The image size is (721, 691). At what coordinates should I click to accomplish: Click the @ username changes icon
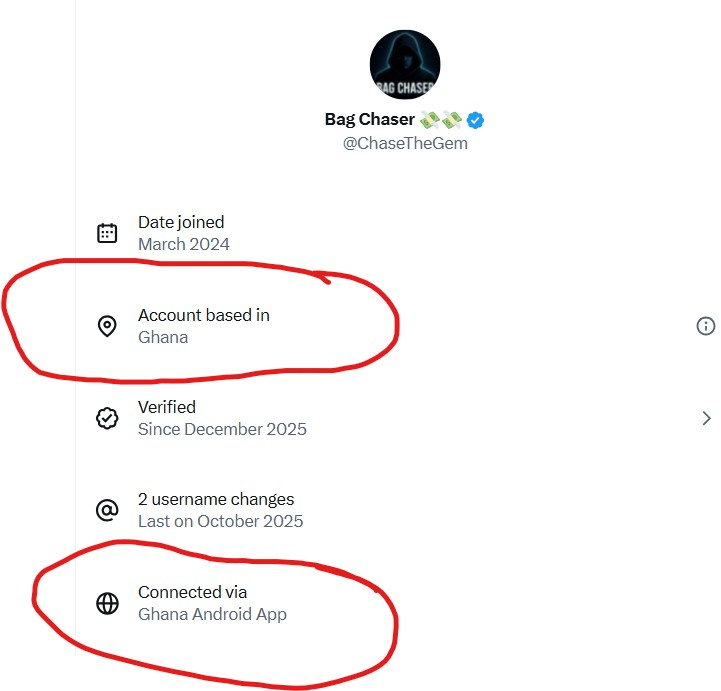[x=107, y=510]
